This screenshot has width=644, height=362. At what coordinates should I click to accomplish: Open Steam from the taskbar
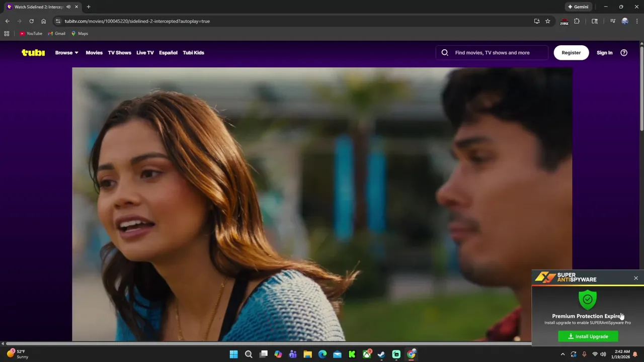381,354
